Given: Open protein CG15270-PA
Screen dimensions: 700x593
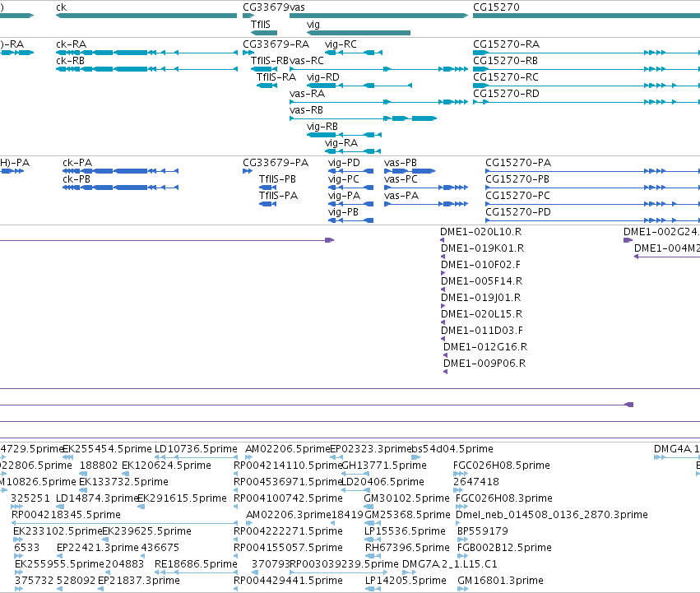Looking at the screenshot, I should click(x=518, y=163).
